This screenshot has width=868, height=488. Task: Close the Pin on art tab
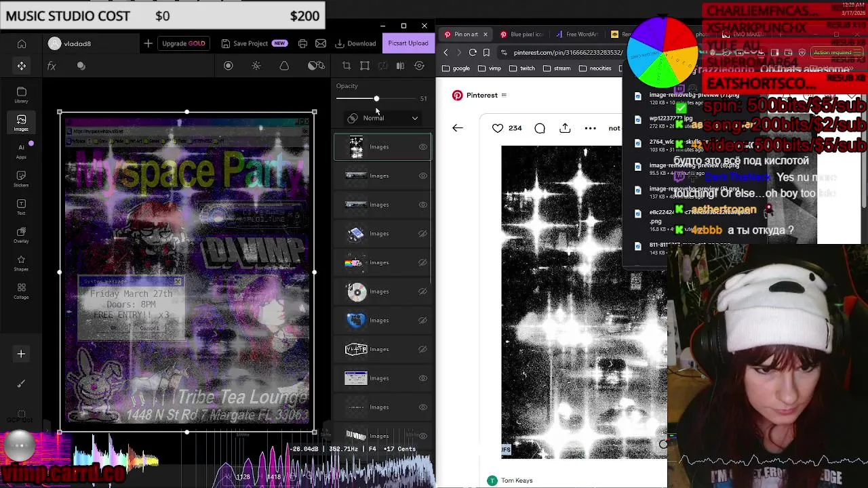(x=485, y=34)
